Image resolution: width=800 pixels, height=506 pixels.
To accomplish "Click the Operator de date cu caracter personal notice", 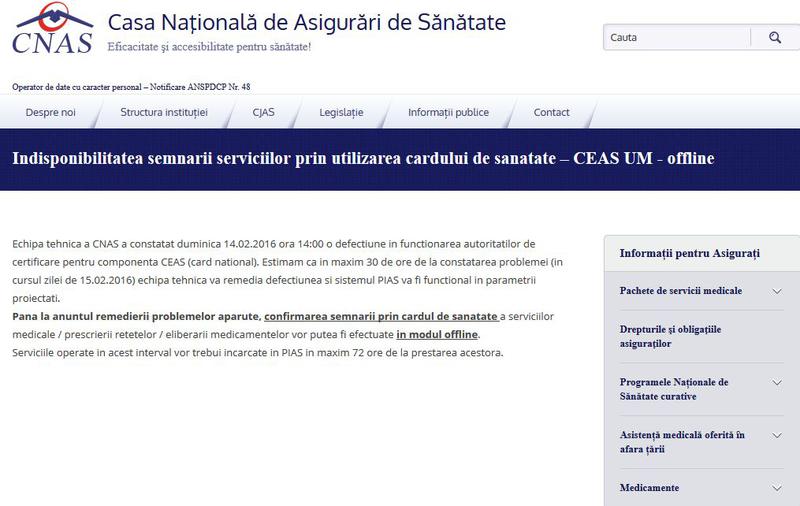I will pyautogui.click(x=131, y=87).
